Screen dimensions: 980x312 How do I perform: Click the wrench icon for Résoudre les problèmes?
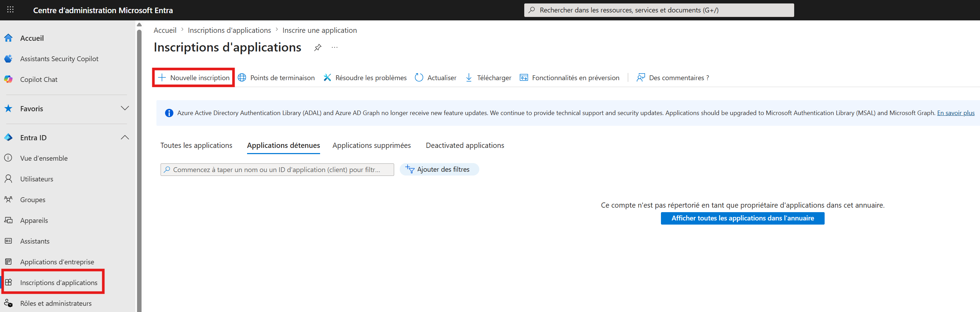click(327, 77)
